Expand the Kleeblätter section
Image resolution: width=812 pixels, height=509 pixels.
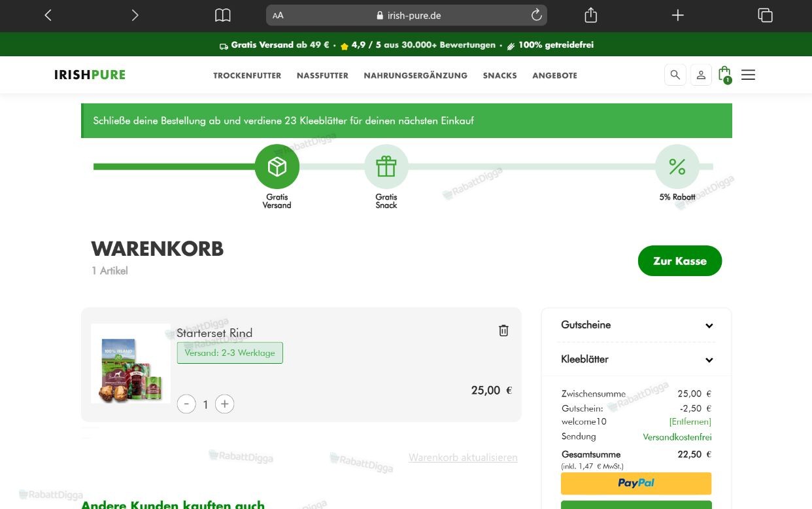[x=637, y=359]
